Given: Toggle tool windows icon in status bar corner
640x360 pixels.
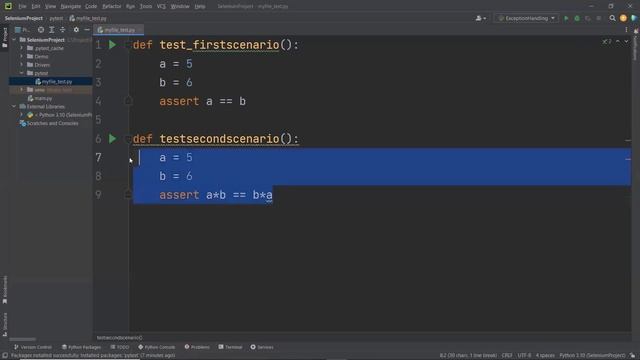Looking at the screenshot, I should click(x=5, y=356).
